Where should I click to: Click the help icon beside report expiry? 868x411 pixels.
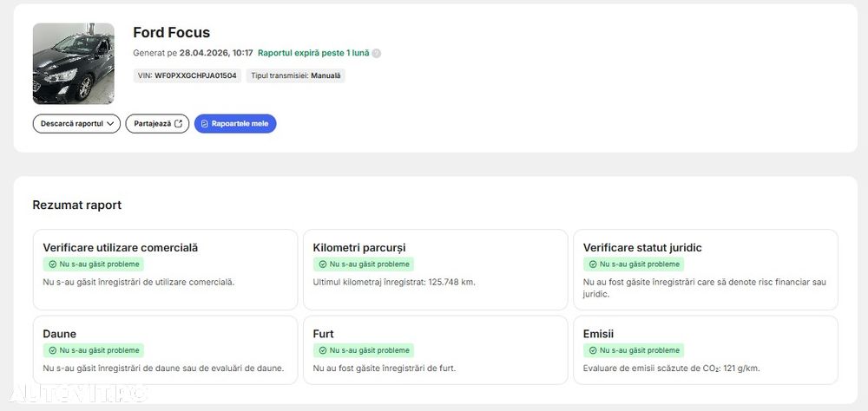(x=377, y=54)
